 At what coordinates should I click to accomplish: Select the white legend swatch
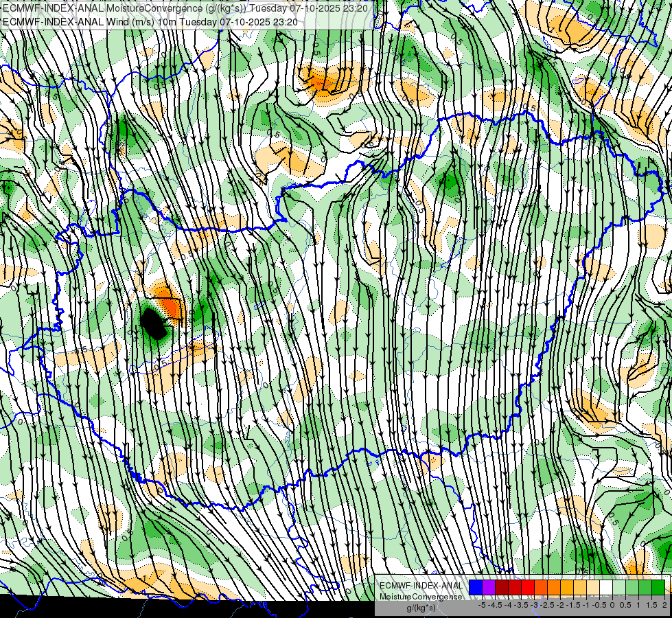tap(606, 588)
